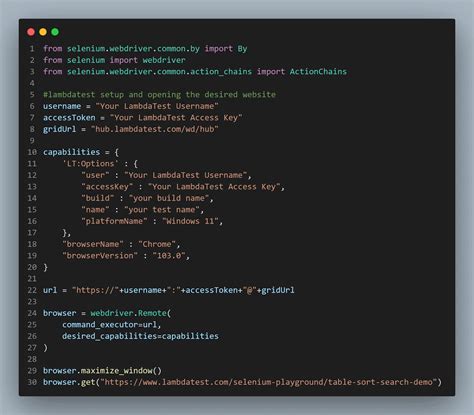Image resolution: width=474 pixels, height=415 pixels.
Task: Click the yellow minimize window dot
Action: (x=43, y=32)
